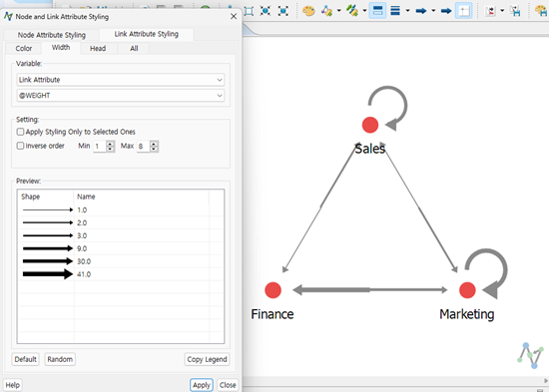Click the export image icon with red mark
Viewport: 549px width, 392px height.
(x=490, y=11)
